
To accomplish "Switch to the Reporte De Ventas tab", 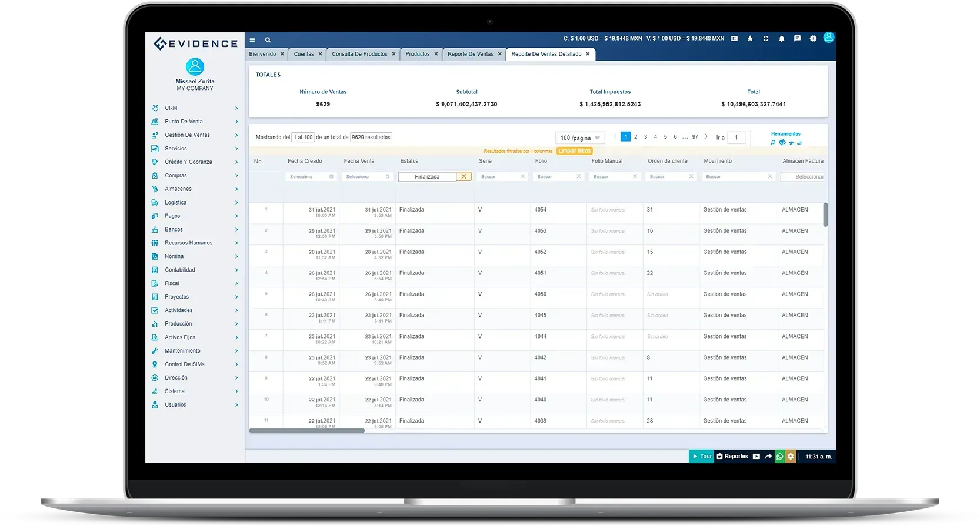I will [471, 54].
